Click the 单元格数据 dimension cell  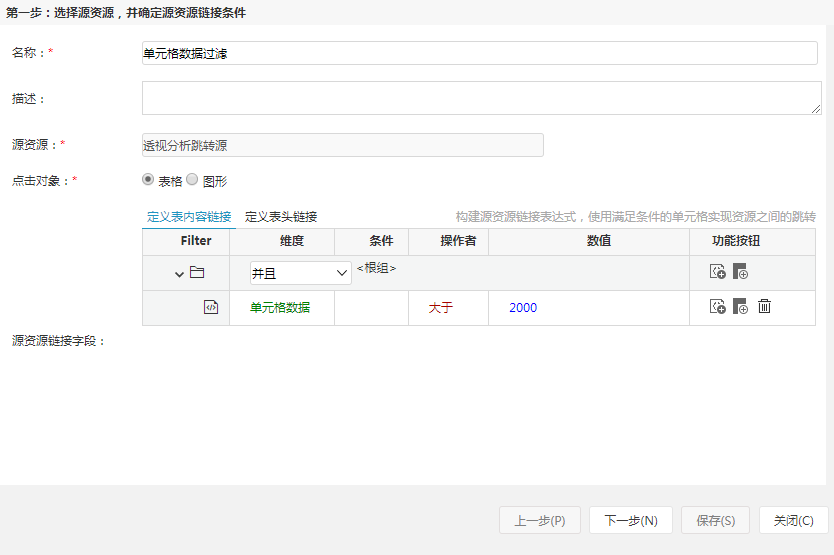point(280,308)
